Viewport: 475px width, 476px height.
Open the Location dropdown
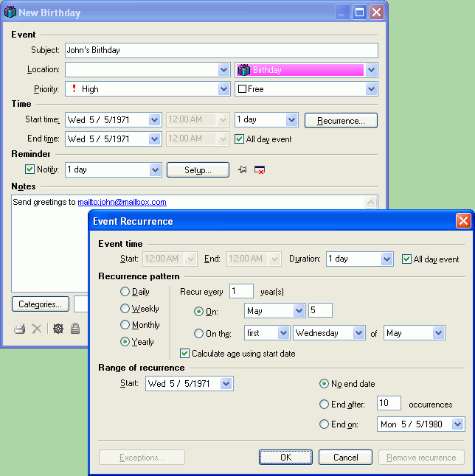[223, 70]
